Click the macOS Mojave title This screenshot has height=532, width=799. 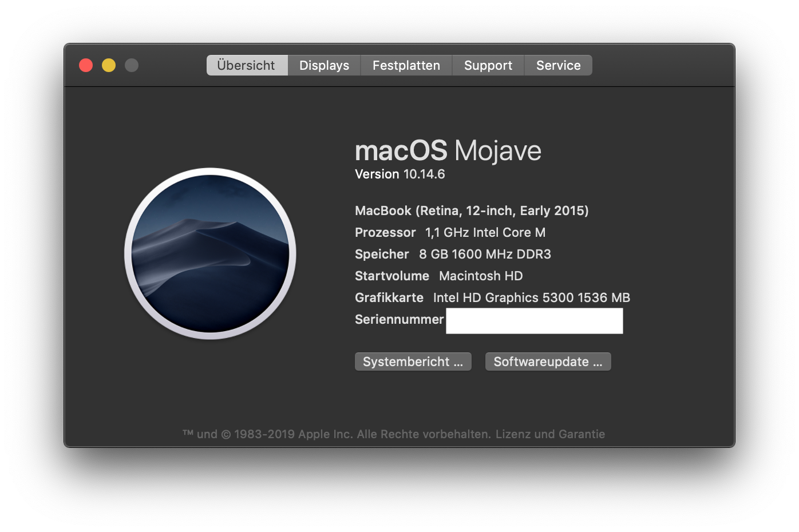[448, 150]
